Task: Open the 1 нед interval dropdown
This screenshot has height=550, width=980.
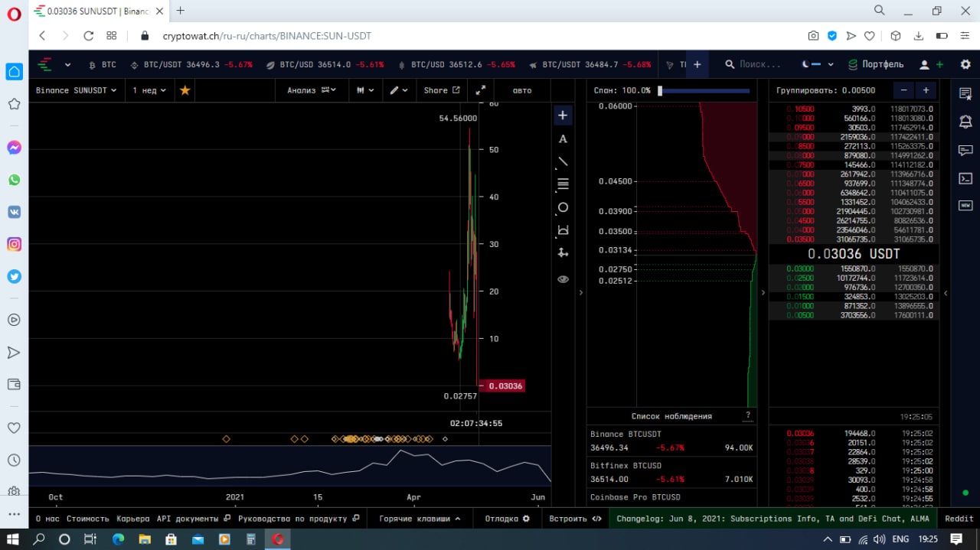Action: (149, 90)
